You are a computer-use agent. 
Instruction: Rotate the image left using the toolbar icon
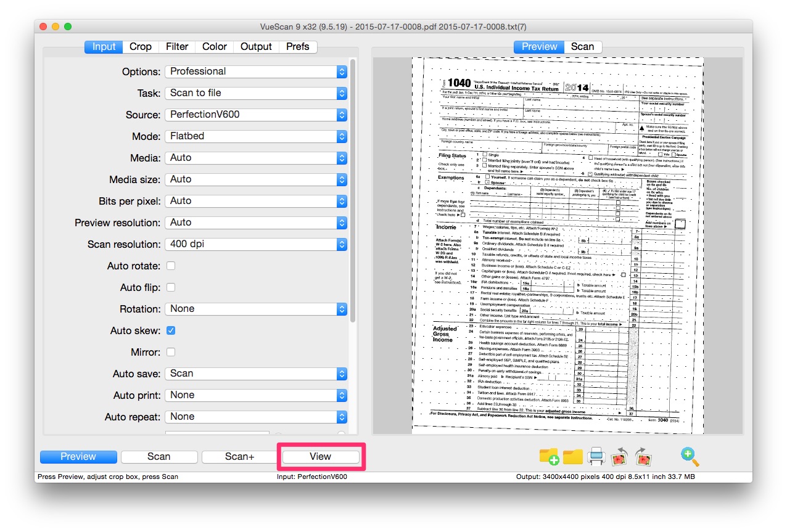[x=619, y=457]
